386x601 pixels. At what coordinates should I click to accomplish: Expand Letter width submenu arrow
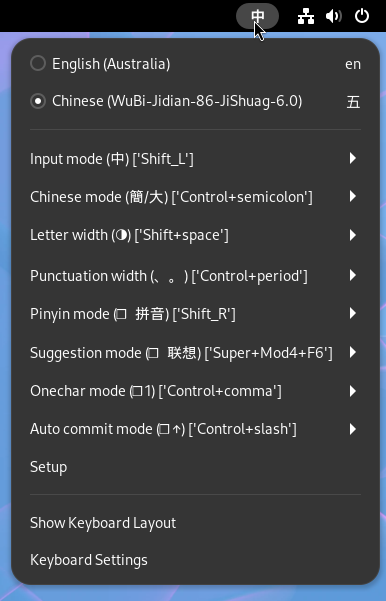pos(353,235)
